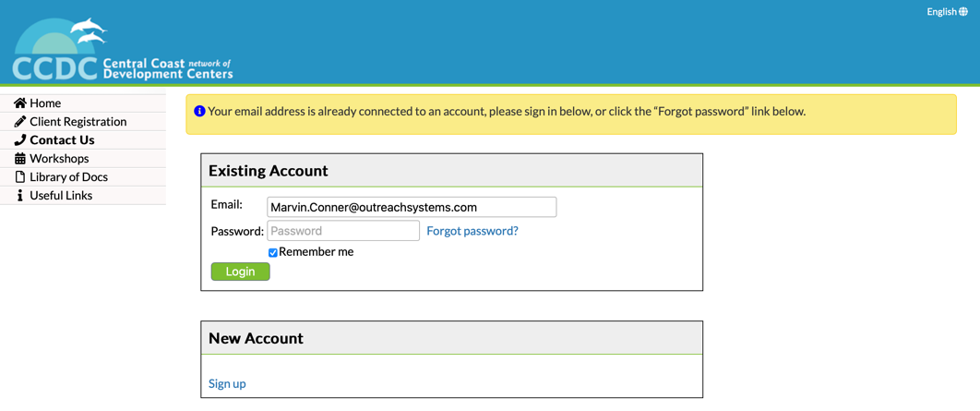Click the CCDC dolphin logo
980x411 pixels.
coord(122,48)
